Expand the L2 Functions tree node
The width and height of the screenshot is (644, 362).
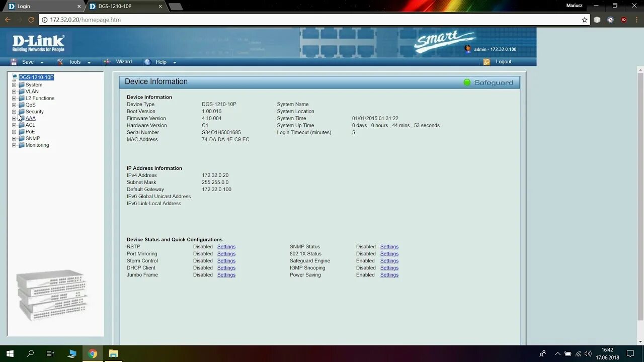pyautogui.click(x=14, y=98)
